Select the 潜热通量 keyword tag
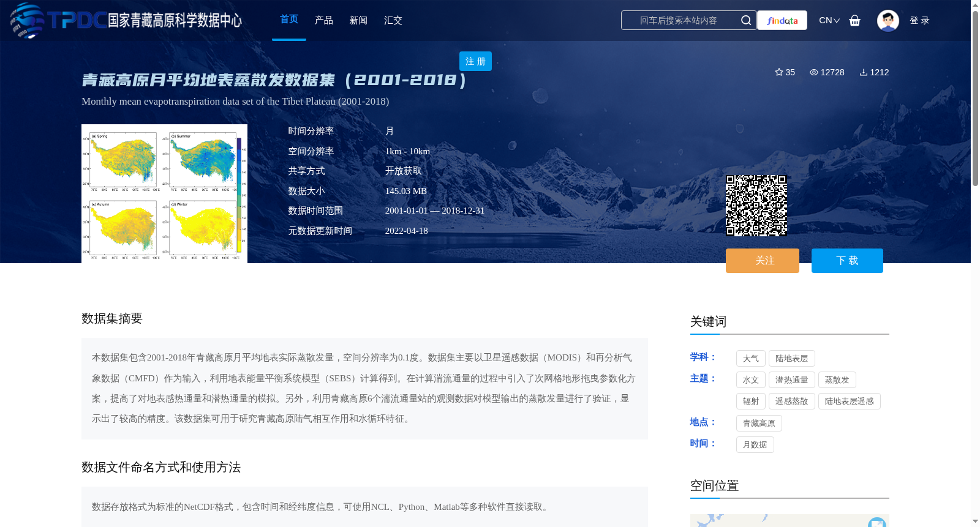Viewport: 980px width, 527px height. click(792, 380)
